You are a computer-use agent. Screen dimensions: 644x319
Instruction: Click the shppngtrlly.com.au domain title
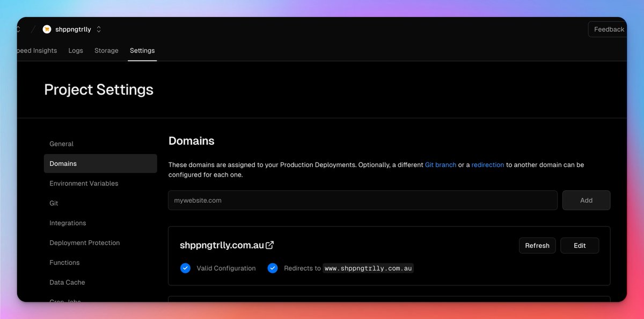(x=222, y=245)
